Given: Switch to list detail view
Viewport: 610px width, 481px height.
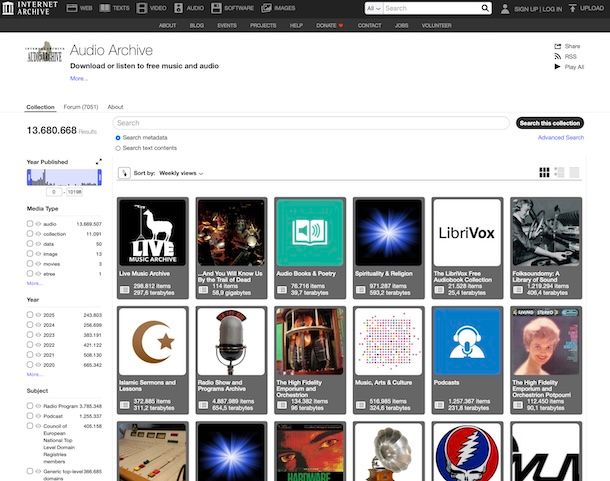Looking at the screenshot, I should [559, 172].
